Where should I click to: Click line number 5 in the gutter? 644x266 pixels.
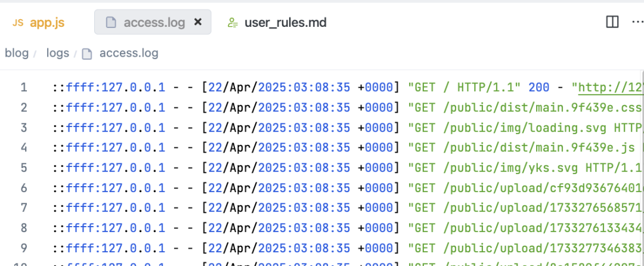pos(24,168)
